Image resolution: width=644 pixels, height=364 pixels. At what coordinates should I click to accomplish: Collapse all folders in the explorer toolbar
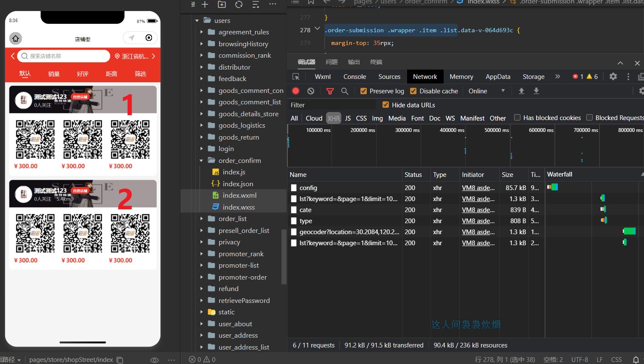pos(256,4)
